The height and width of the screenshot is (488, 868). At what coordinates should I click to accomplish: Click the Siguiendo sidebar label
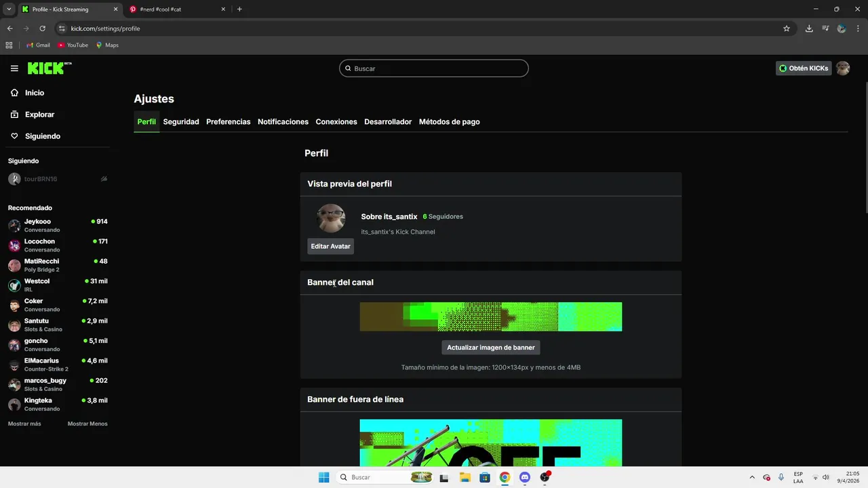click(x=43, y=136)
